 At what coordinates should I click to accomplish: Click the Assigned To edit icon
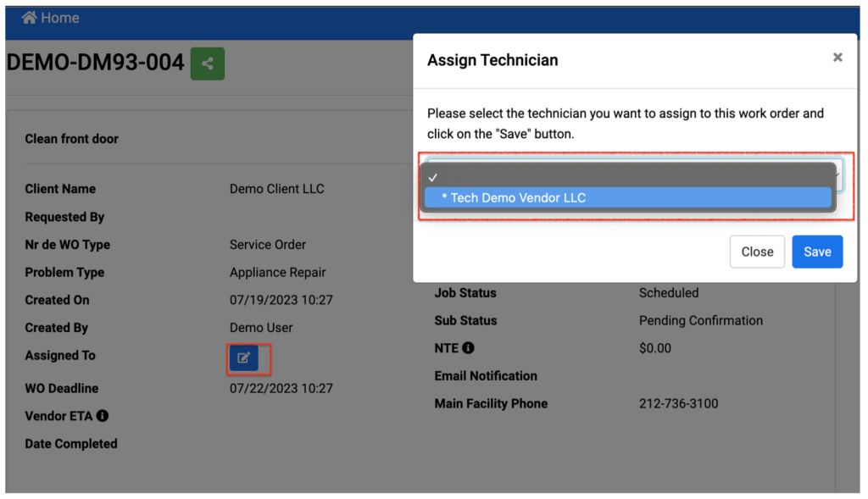(243, 358)
